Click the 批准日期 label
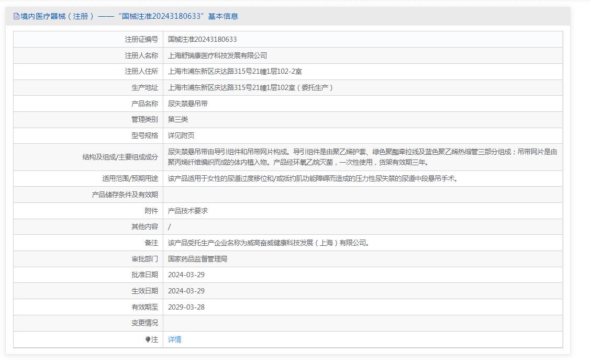Viewport: 591px width, 364px height. coord(144,275)
